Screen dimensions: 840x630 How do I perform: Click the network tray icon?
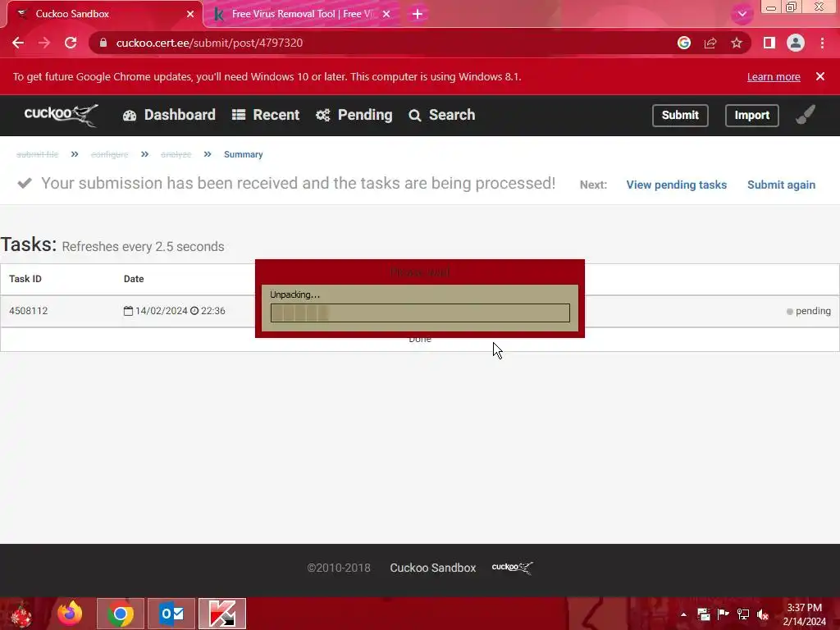743,614
